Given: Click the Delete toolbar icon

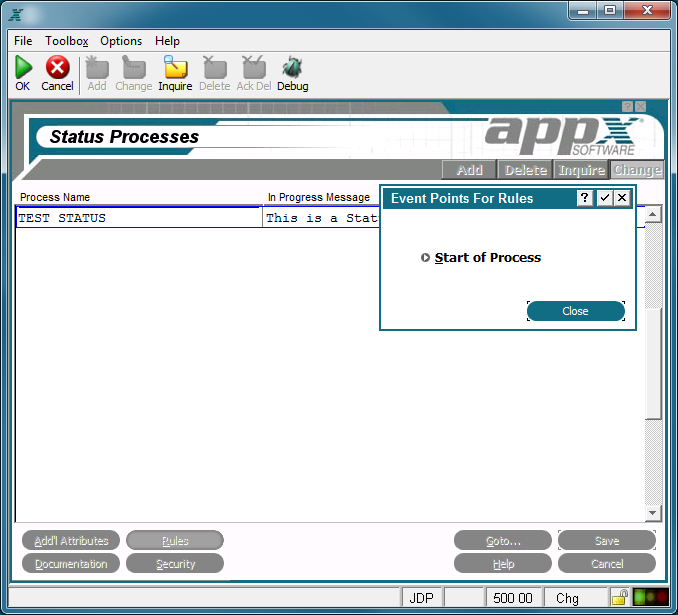Looking at the screenshot, I should coord(214,67).
